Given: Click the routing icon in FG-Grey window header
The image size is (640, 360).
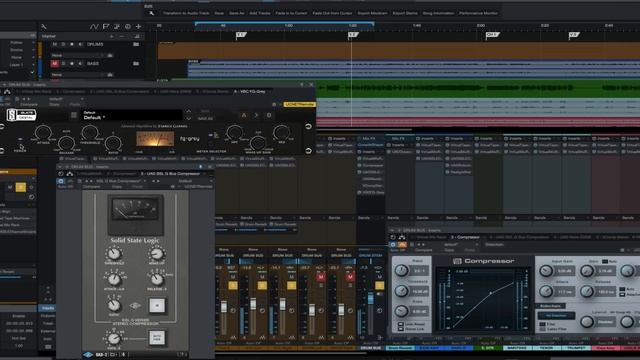Looking at the screenshot, I should point(7,91).
